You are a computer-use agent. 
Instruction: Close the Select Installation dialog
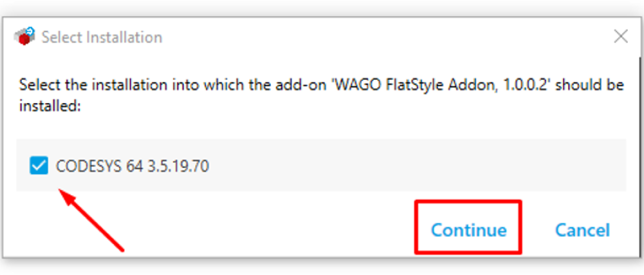[x=621, y=37]
